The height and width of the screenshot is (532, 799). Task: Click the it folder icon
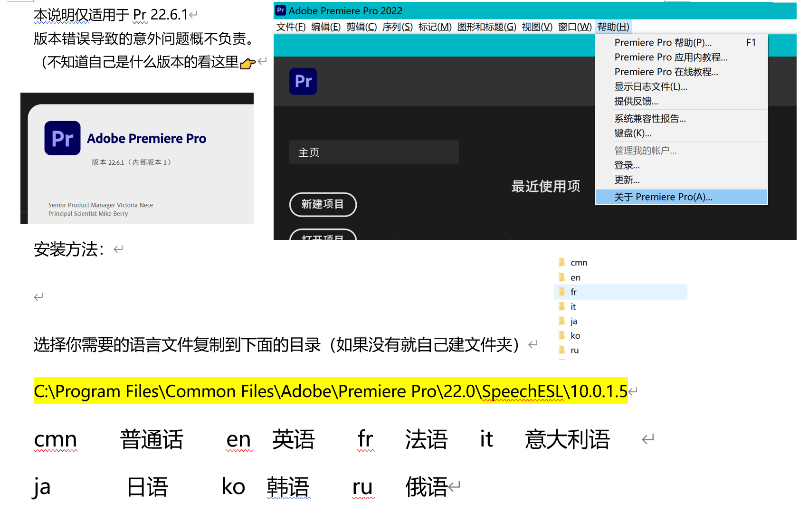(x=562, y=306)
